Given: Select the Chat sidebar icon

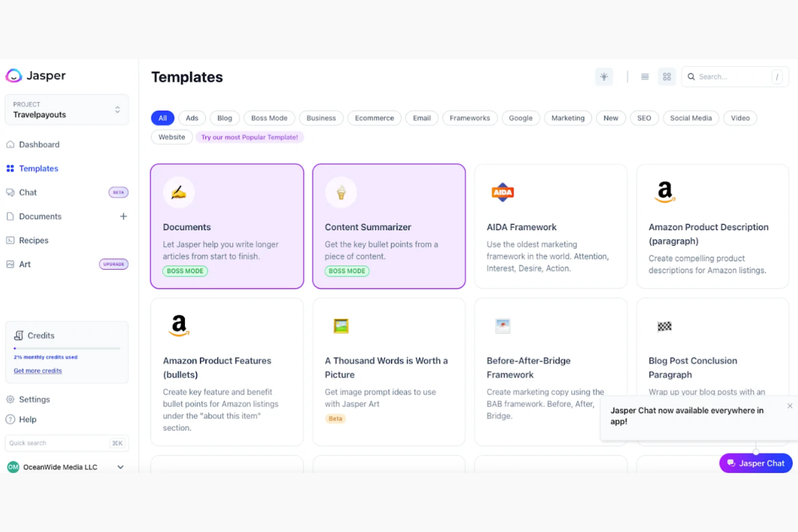Looking at the screenshot, I should click(10, 192).
